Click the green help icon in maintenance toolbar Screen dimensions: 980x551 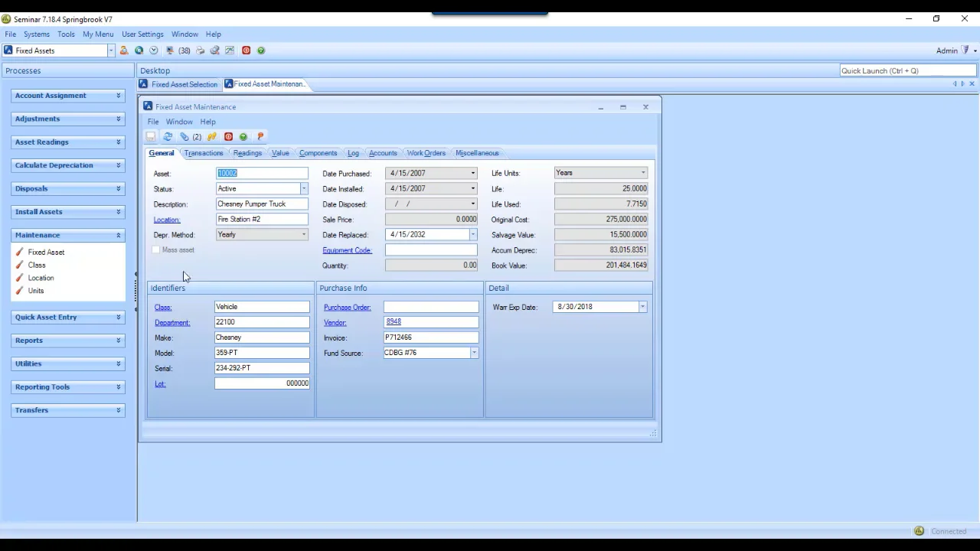click(243, 137)
